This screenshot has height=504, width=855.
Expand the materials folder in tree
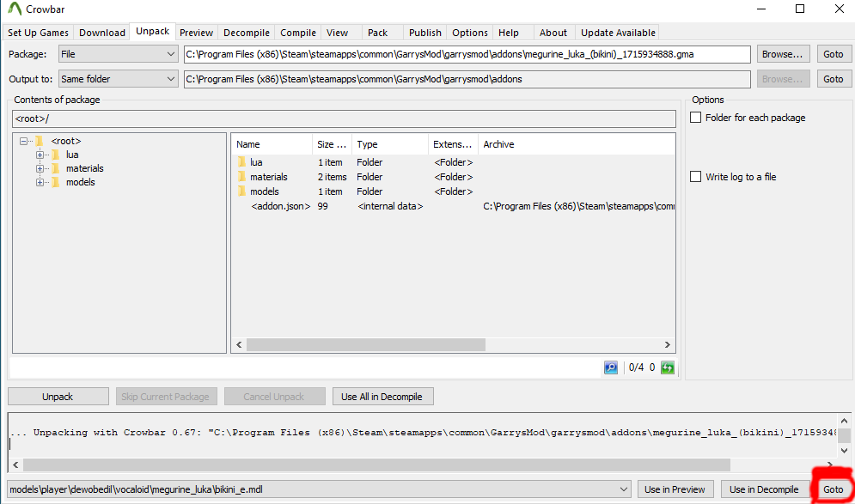point(40,169)
